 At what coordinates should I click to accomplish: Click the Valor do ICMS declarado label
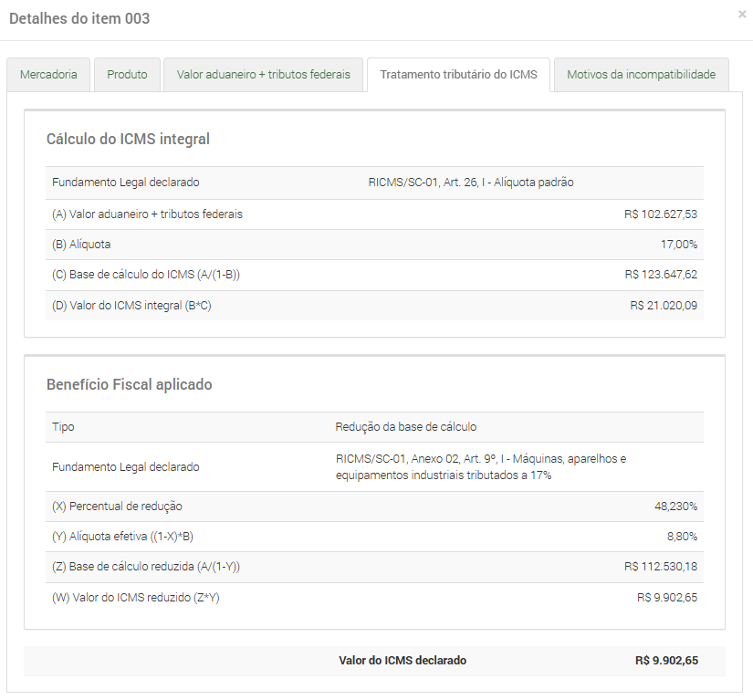click(x=402, y=661)
